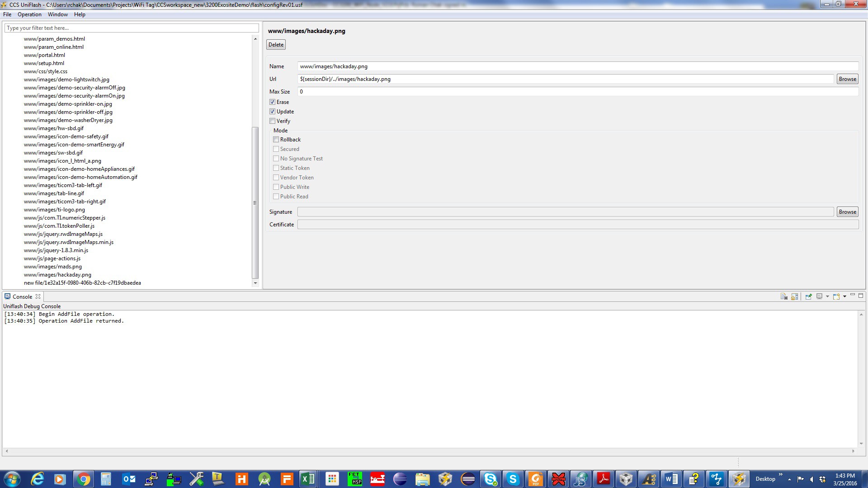The image size is (868, 488).
Task: Maximize the Console panel via its view icon
Action: pos(861,296)
